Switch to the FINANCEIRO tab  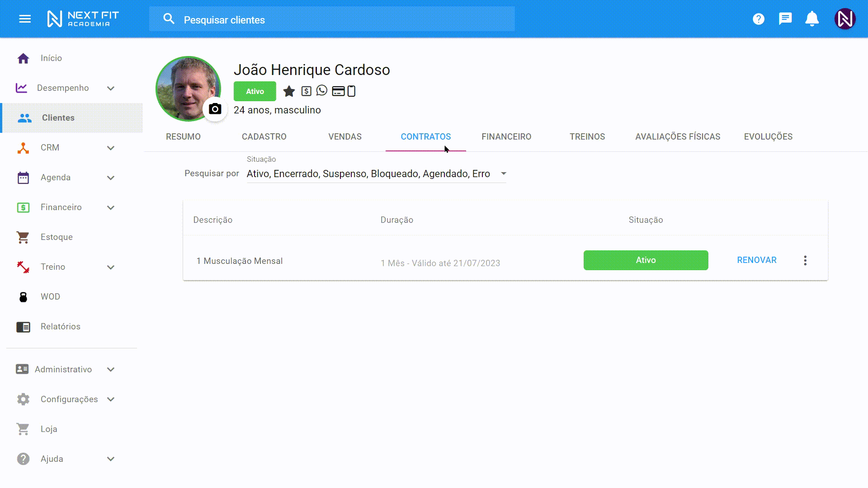pyautogui.click(x=506, y=136)
